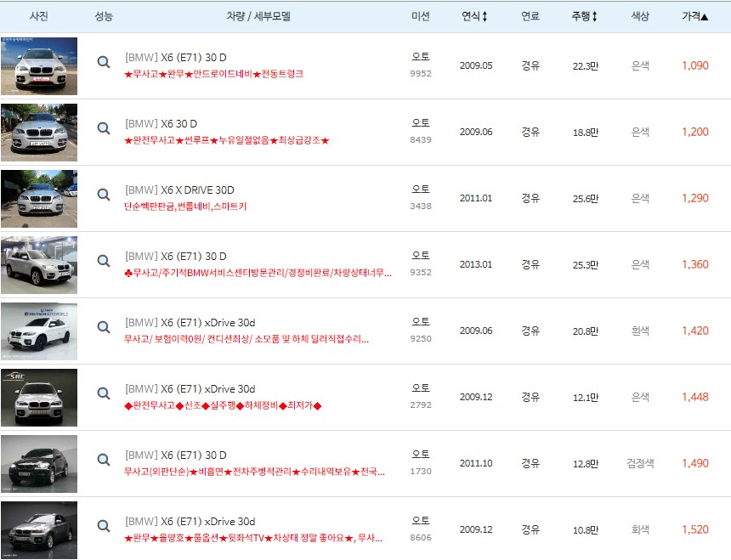Open photo of X6 X DRIVE 30D

click(39, 199)
